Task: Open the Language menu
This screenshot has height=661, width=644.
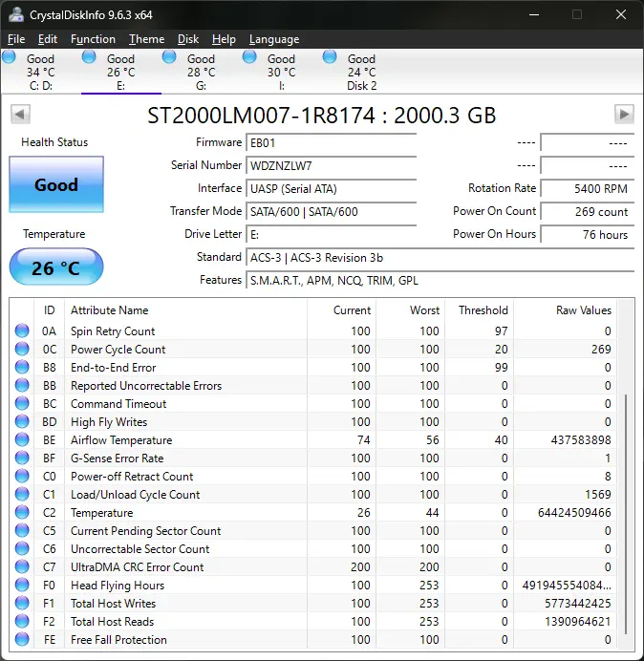Action: click(274, 39)
